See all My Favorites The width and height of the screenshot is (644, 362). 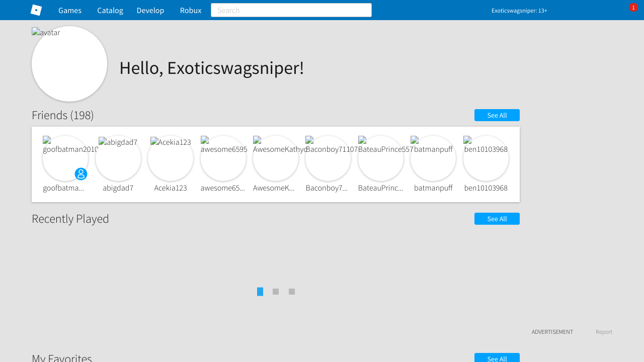497,358
